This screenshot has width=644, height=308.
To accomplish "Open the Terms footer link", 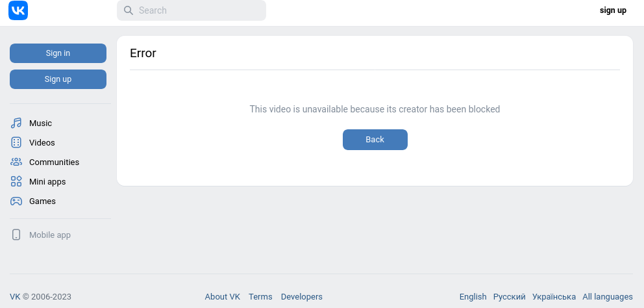I will [260, 297].
